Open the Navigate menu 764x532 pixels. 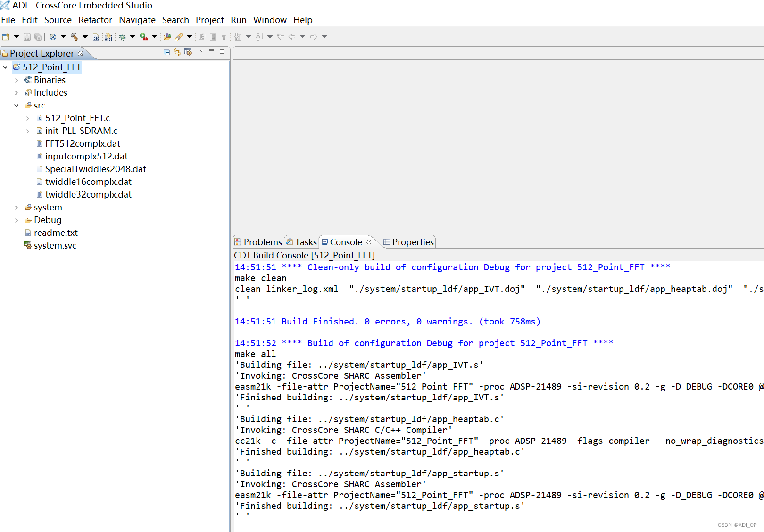tap(137, 20)
